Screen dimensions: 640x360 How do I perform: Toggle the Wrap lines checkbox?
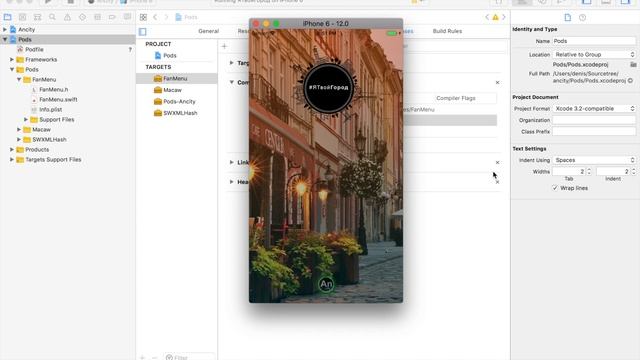tap(555, 188)
